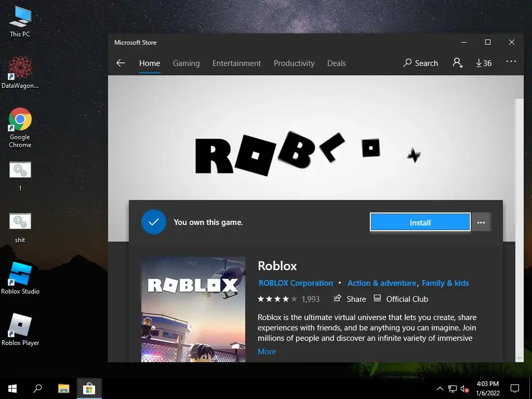Click the Roblox title text
The height and width of the screenshot is (399, 532).
277,265
